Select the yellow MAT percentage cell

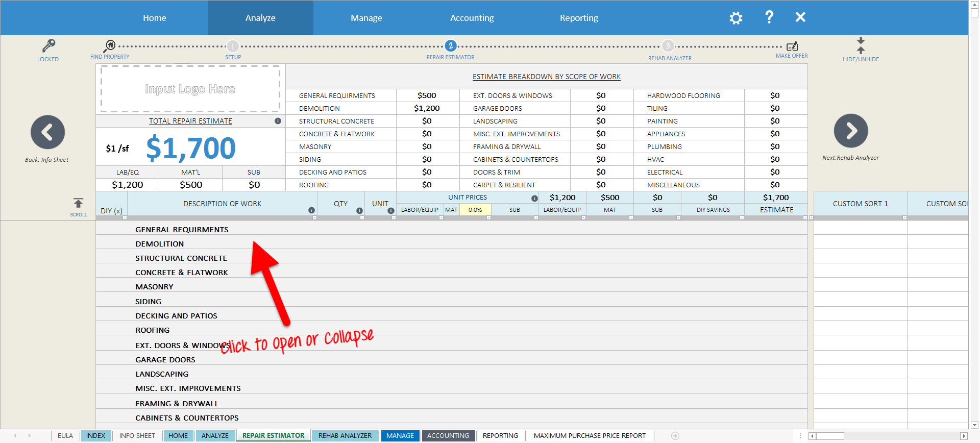click(x=475, y=210)
